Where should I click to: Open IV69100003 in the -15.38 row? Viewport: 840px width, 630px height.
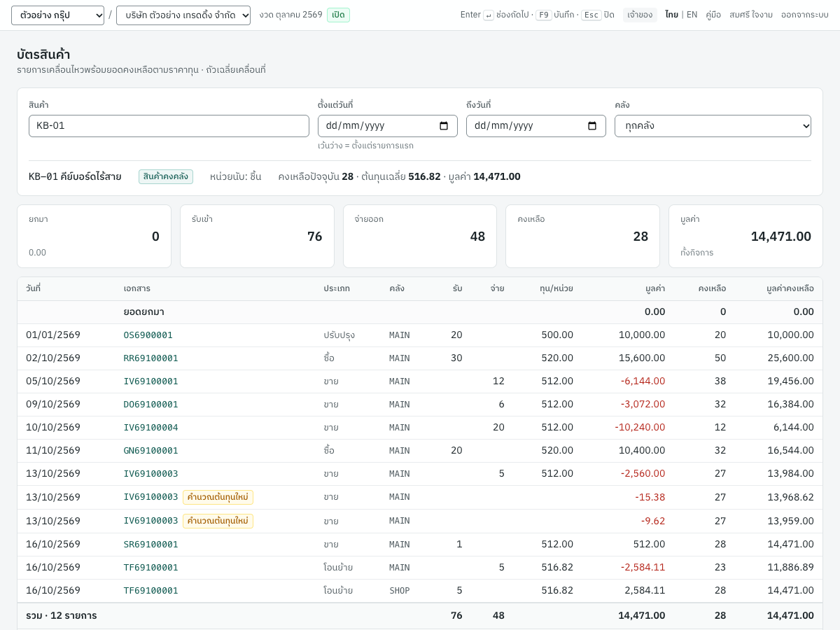click(x=151, y=497)
